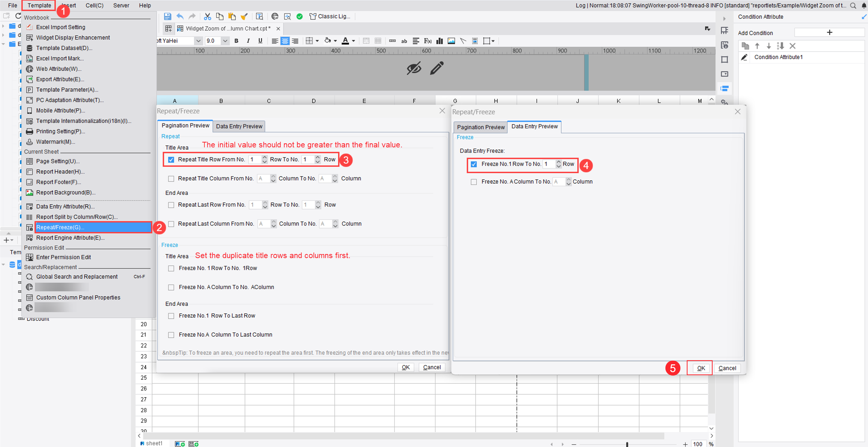The width and height of the screenshot is (868, 447).
Task: Step the Data Entry Freeze row spinner
Action: pyautogui.click(x=558, y=164)
